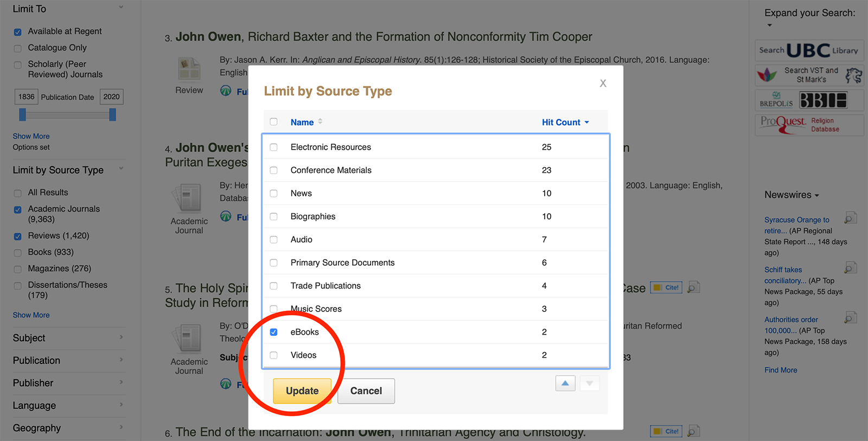This screenshot has width=868, height=441.
Task: Expand the Publication filter section
Action: click(x=68, y=361)
